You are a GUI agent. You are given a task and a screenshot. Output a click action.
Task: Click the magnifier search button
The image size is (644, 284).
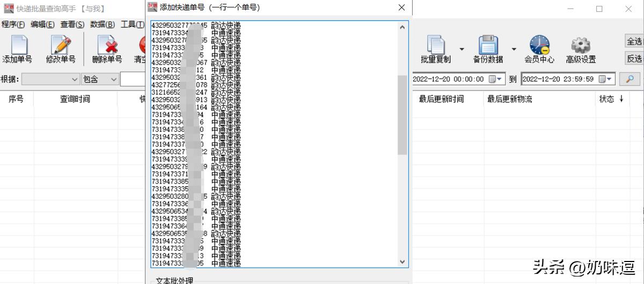(x=630, y=79)
